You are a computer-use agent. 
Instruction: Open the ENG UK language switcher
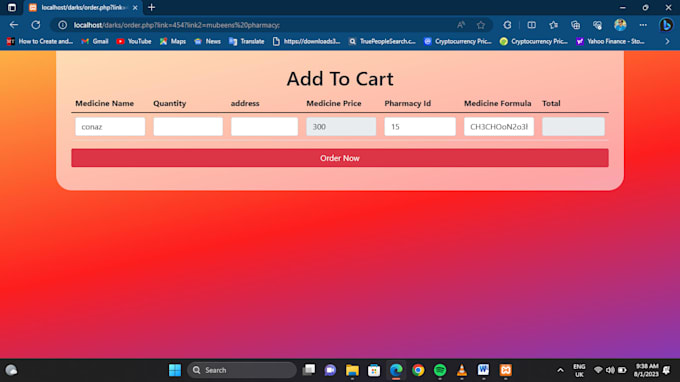[579, 370]
